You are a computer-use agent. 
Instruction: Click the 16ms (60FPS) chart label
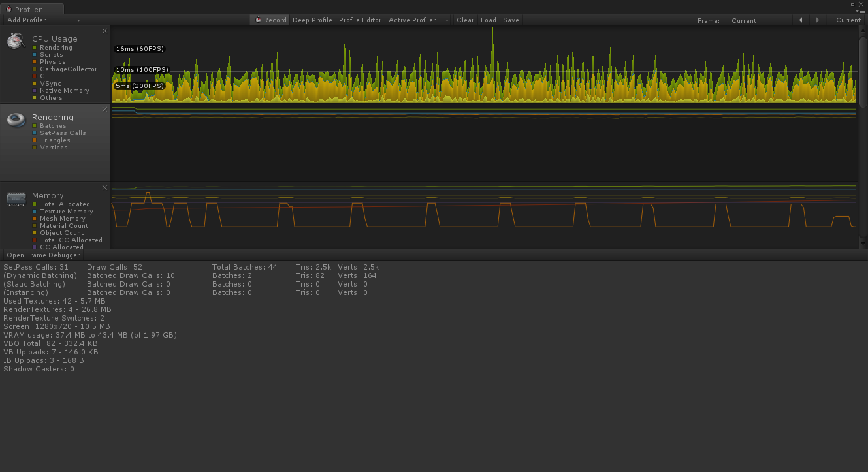point(140,49)
